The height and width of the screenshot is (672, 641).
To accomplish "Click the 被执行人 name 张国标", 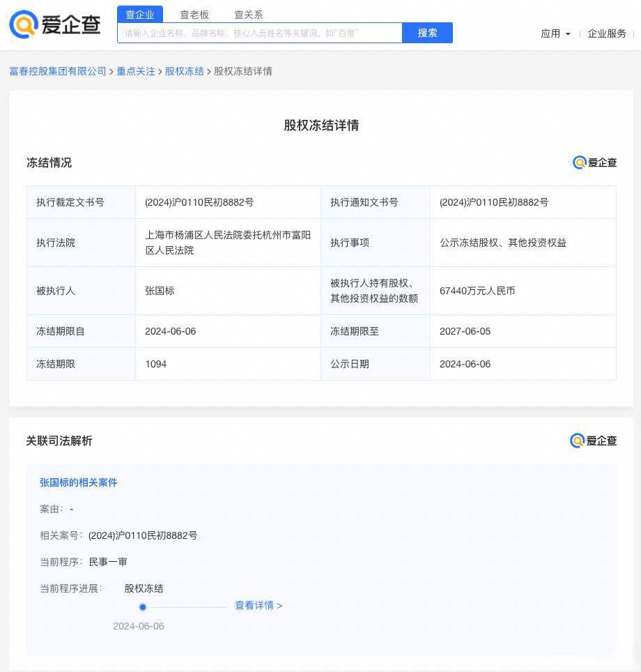I will click(x=160, y=291).
